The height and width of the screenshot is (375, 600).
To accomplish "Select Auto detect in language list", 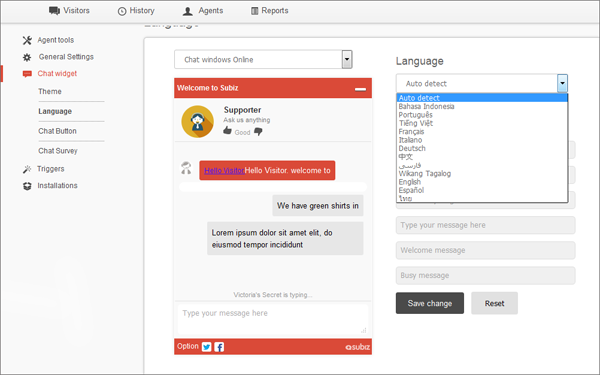I will 482,98.
